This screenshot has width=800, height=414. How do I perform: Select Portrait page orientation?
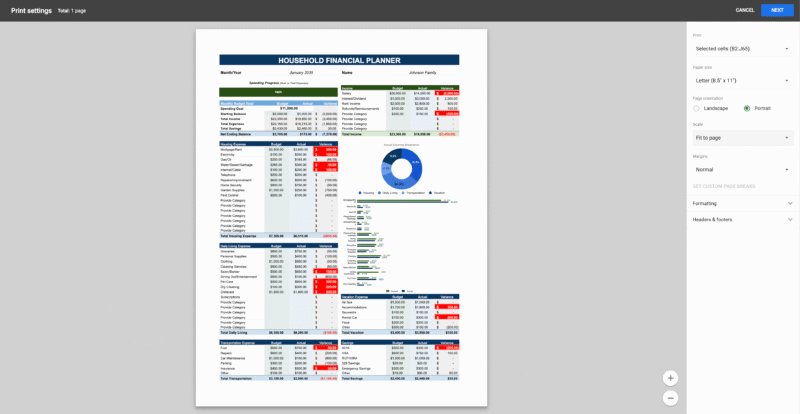[747, 108]
